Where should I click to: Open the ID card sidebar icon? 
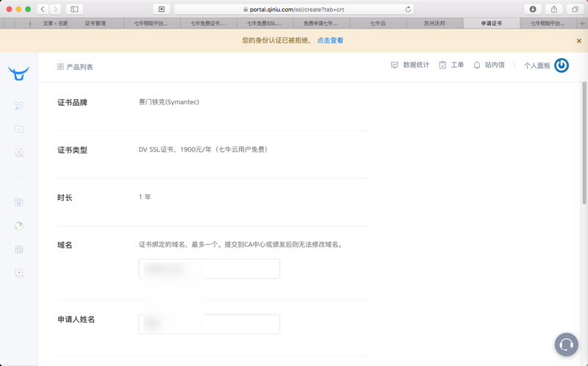click(x=19, y=129)
